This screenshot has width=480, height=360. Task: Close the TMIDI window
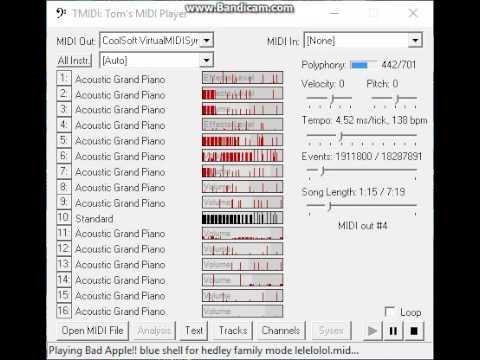(x=413, y=13)
